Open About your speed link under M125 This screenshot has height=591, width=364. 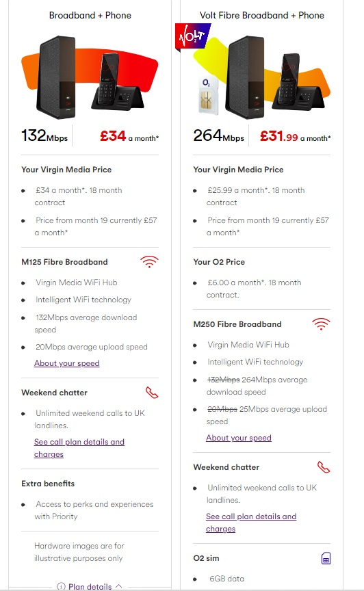pos(67,363)
